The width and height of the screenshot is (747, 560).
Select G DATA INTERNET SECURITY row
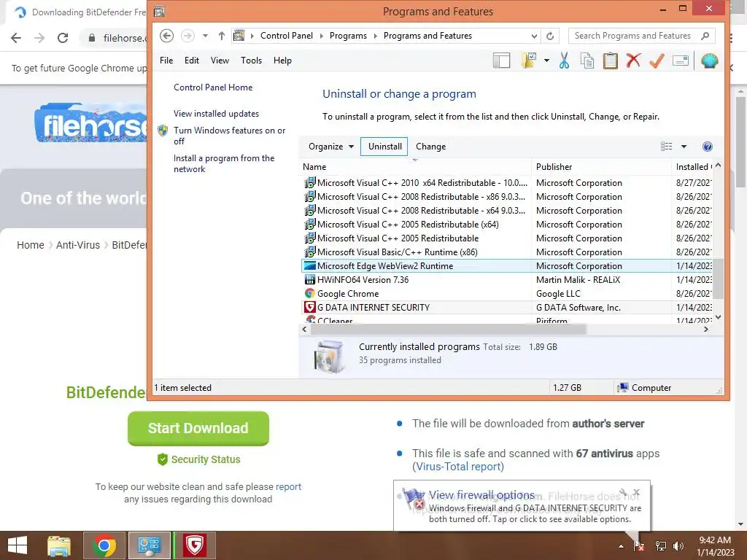[507, 307]
